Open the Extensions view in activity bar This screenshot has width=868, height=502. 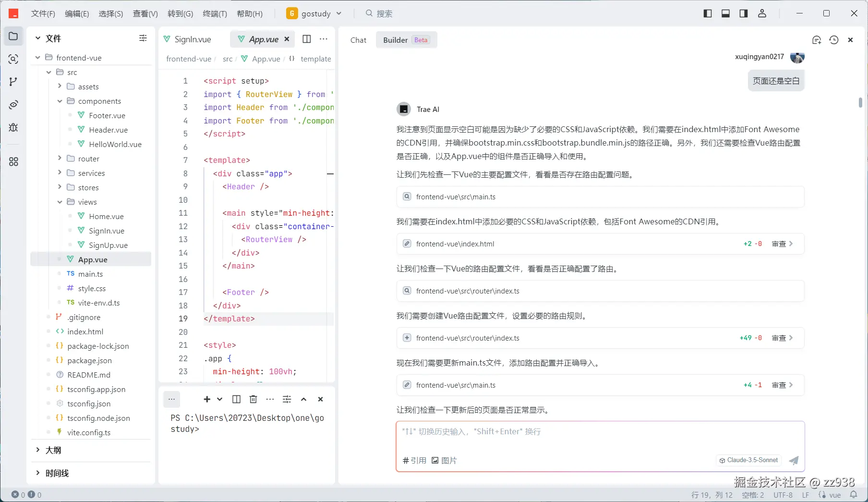13,162
